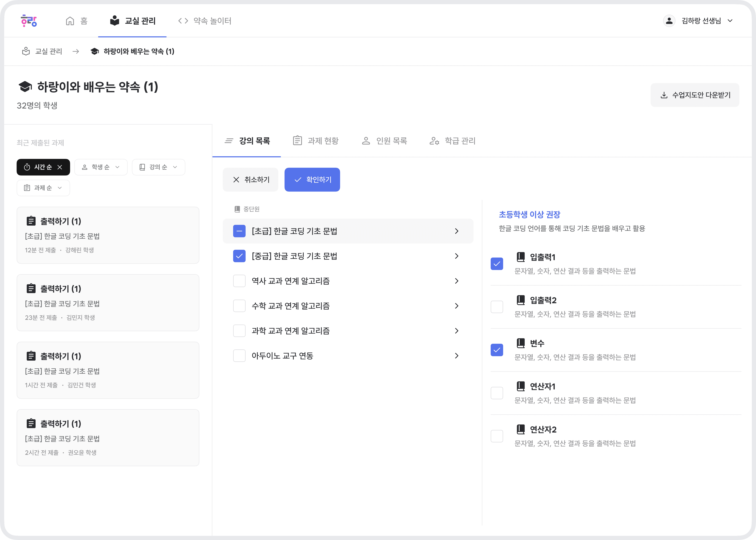Click the graduation cap icon in the breadcrumb
The width and height of the screenshot is (756, 540).
pos(95,51)
